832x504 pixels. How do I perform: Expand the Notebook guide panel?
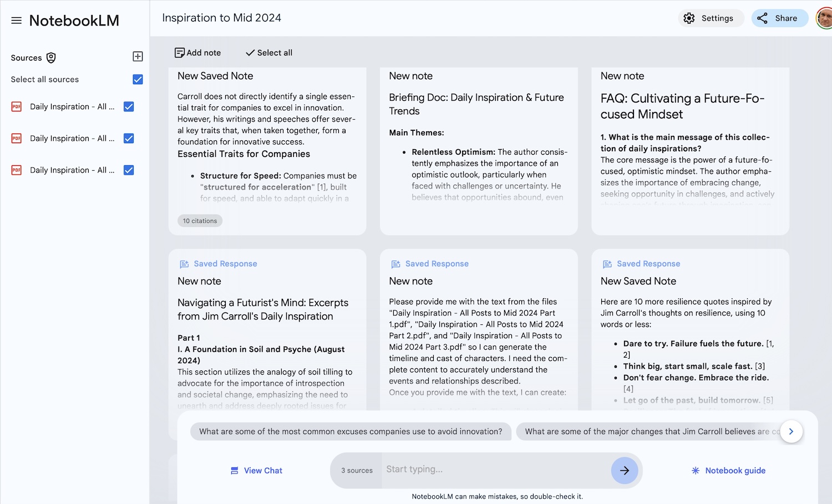pos(728,470)
